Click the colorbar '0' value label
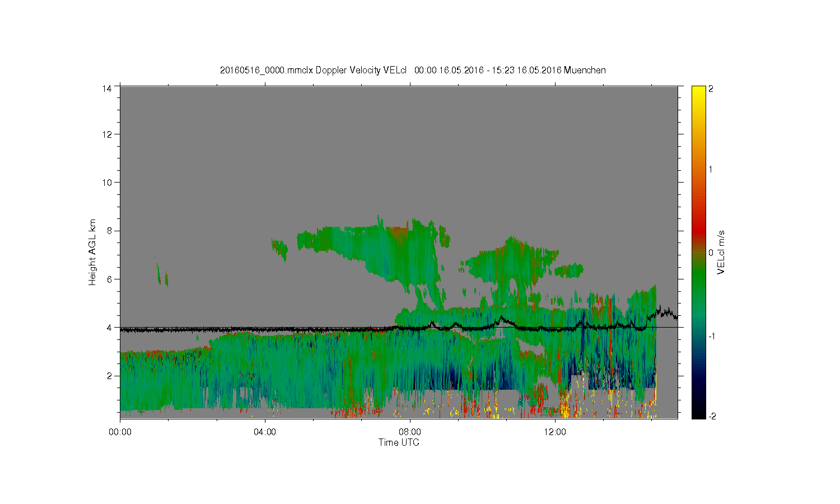The image size is (840, 504). tap(711, 253)
